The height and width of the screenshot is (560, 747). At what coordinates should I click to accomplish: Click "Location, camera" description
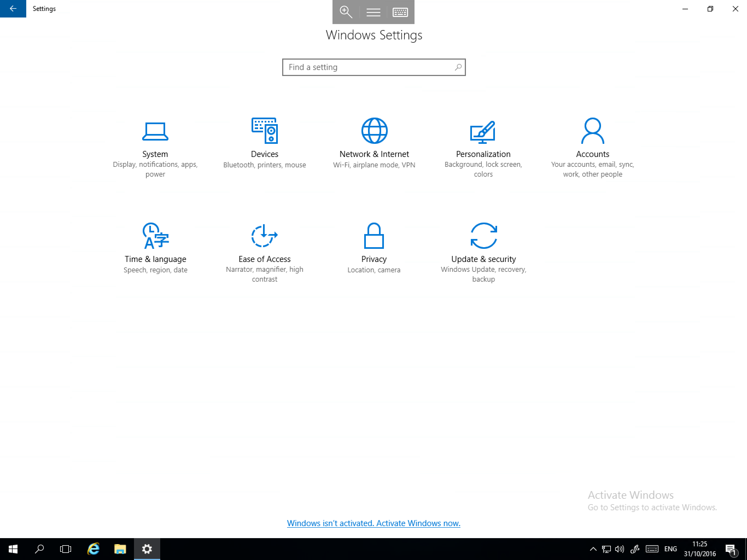pos(374,270)
